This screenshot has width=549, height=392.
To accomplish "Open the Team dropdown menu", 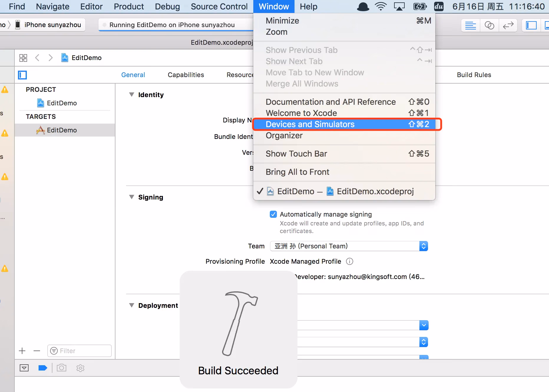I will [x=349, y=246].
